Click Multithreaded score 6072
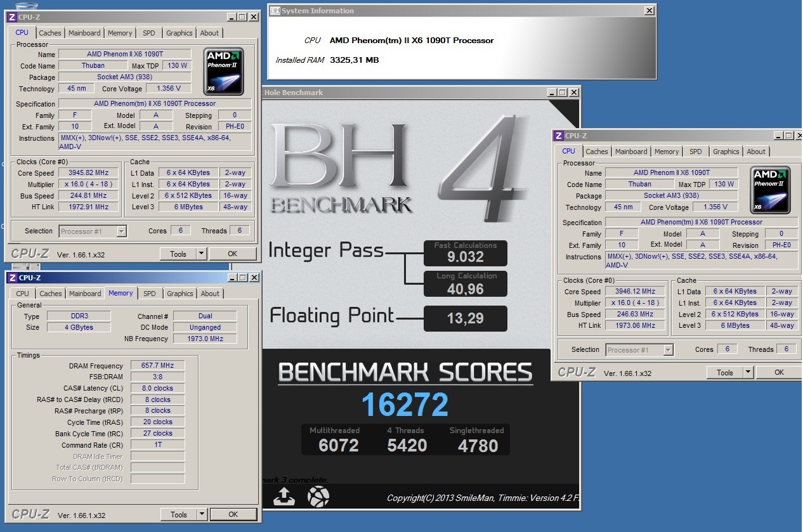This screenshot has width=803, height=532. point(339,445)
